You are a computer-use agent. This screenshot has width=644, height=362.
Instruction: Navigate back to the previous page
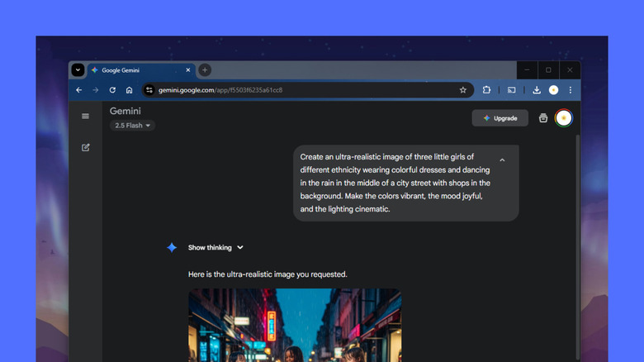point(79,90)
